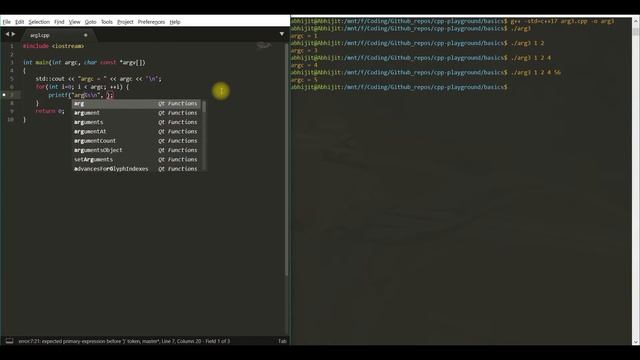Choose 'argumentCount' autocomplete suggestion

coord(136,141)
